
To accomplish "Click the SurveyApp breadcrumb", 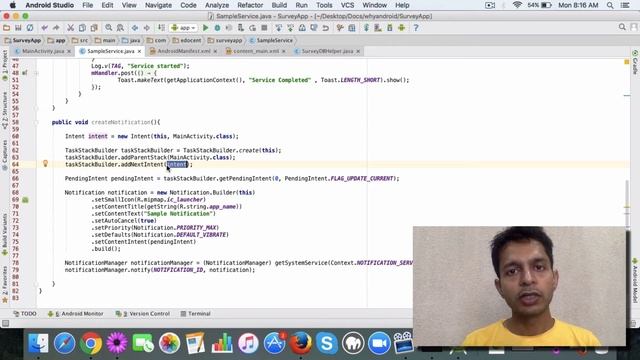I will [x=23, y=40].
